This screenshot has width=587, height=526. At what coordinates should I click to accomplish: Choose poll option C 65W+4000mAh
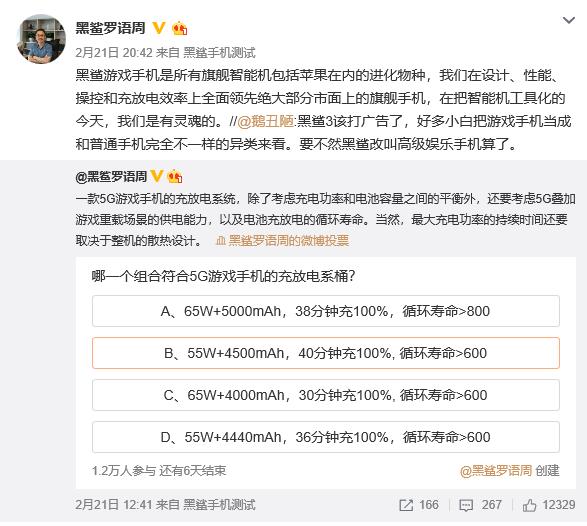(x=326, y=395)
